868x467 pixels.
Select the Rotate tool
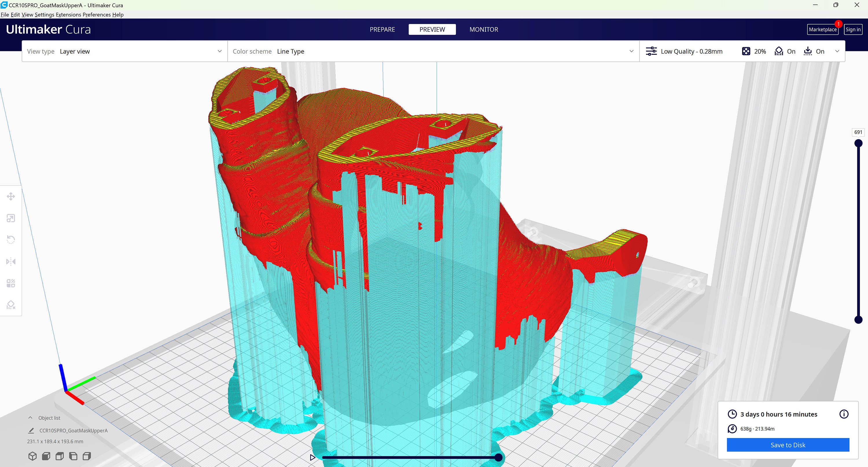click(11, 239)
